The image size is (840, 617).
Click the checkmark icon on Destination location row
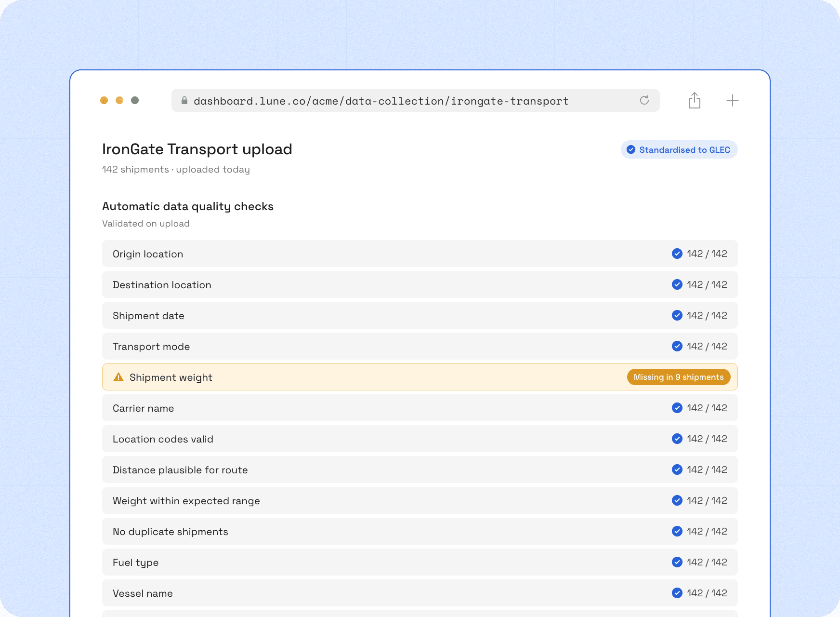pyautogui.click(x=677, y=284)
